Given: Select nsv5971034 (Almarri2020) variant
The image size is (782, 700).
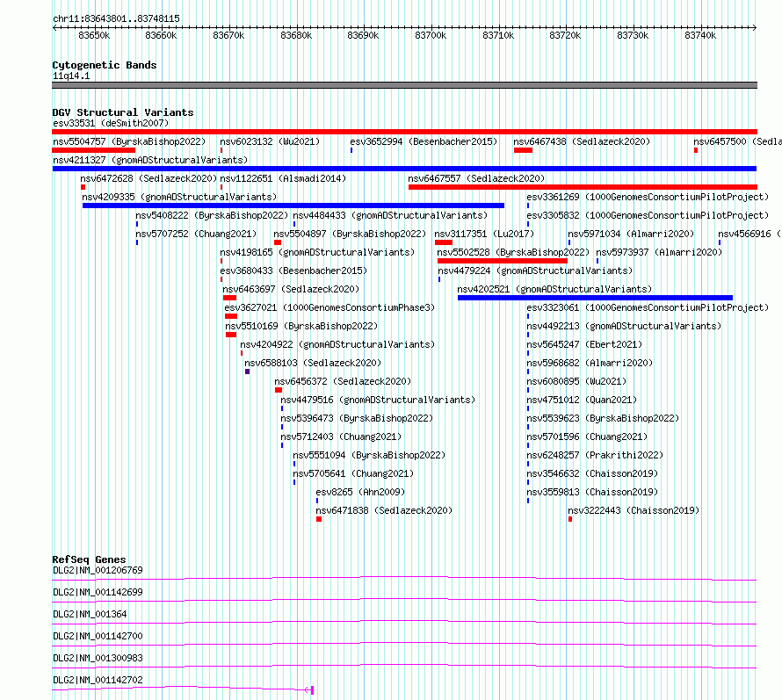Looking at the screenshot, I should pos(631,234).
